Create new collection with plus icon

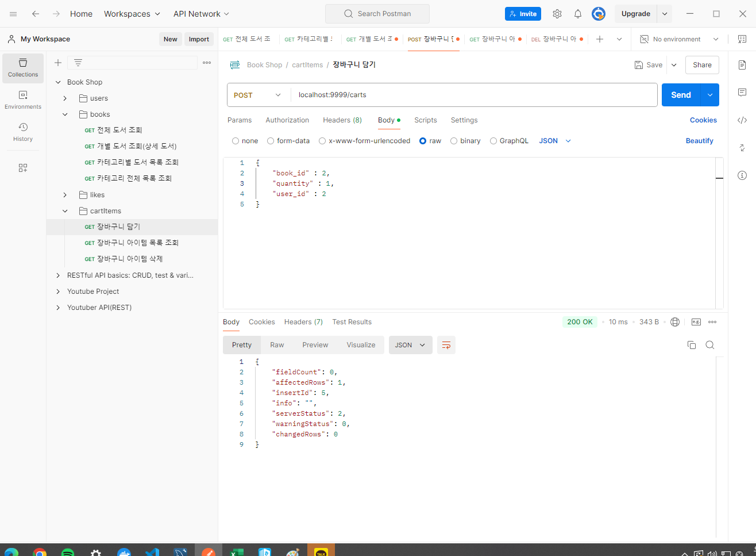tap(58, 63)
